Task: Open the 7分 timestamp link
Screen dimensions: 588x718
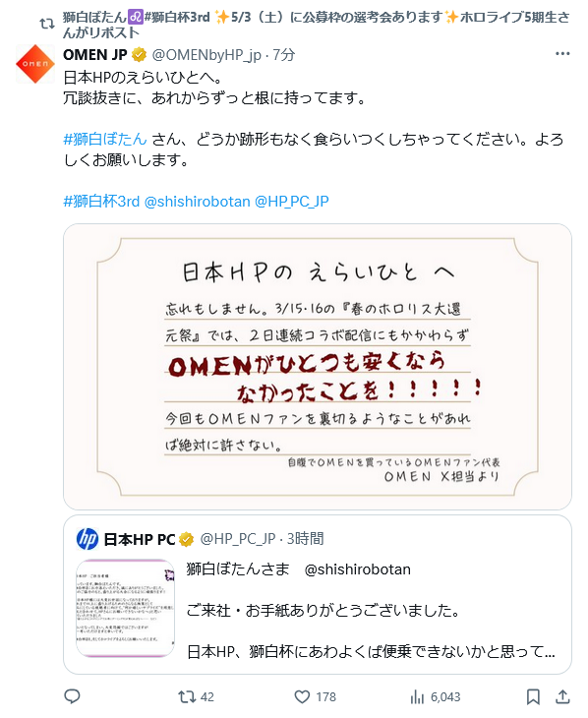Action: pyautogui.click(x=284, y=54)
